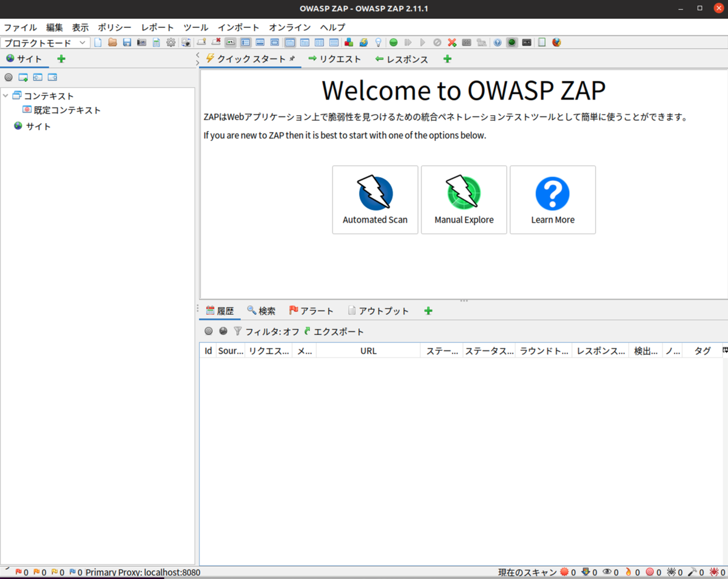The image size is (728, 579).
Task: Open Options via the toolbar gear icon
Action: pyautogui.click(x=171, y=42)
